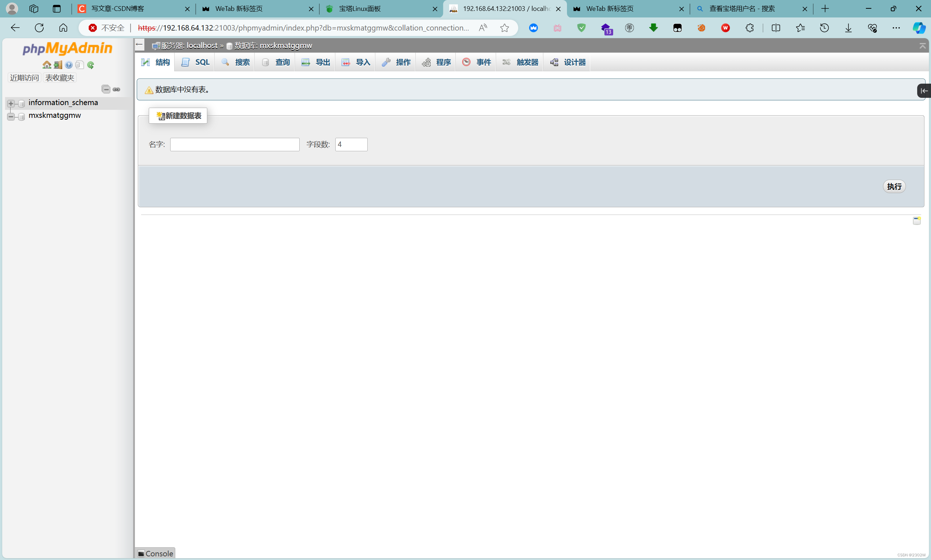Screen dimensions: 931x560
Task: Click the logout door icon
Action: click(58, 65)
